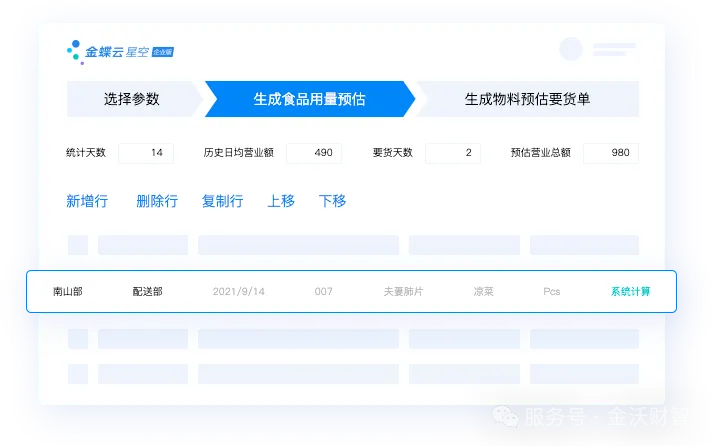Click the 夫妻肺片 dish cell

pos(403,291)
